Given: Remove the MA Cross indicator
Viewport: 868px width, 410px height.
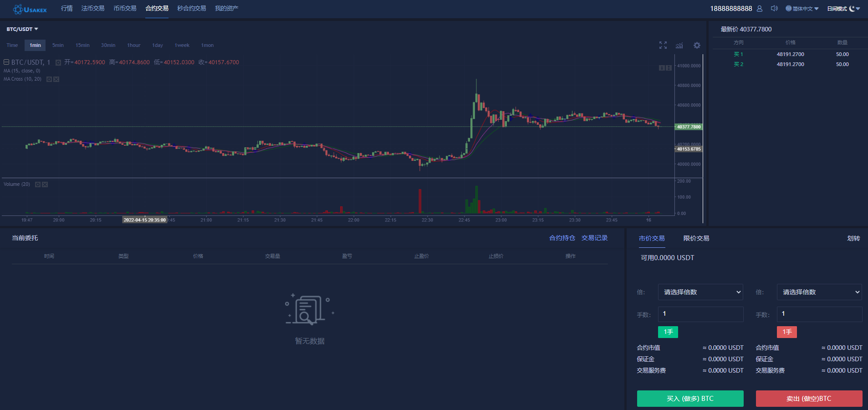Looking at the screenshot, I should 56,79.
